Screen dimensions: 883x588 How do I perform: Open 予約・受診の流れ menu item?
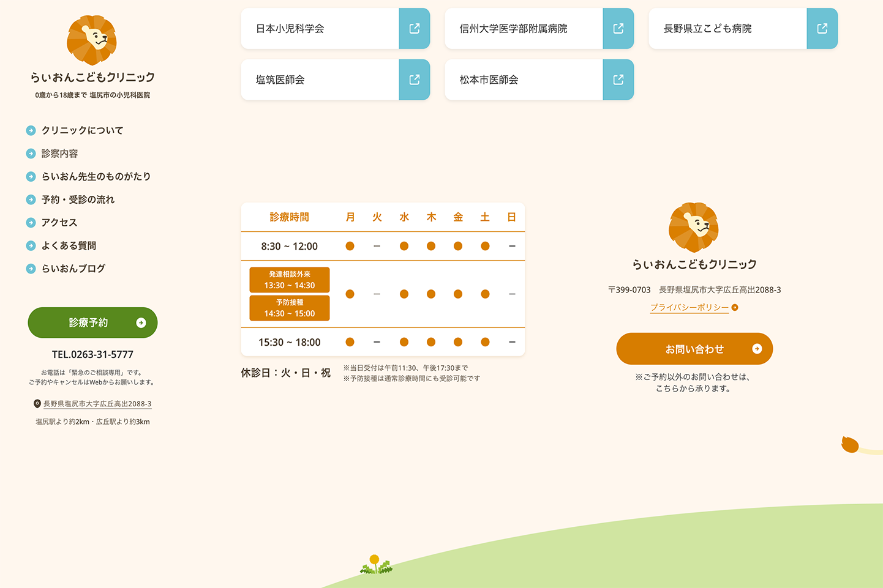[x=78, y=199]
